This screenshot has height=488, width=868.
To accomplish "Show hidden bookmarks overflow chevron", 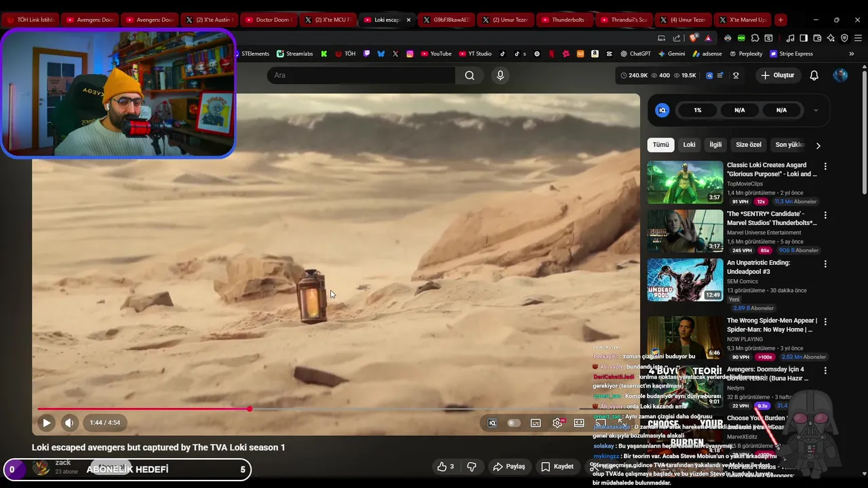I will click(852, 54).
